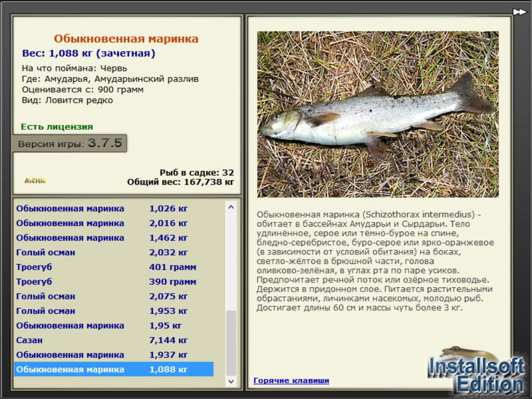Open the Горячие клавиши link
Viewport: 532px width, 399px height.
point(291,380)
